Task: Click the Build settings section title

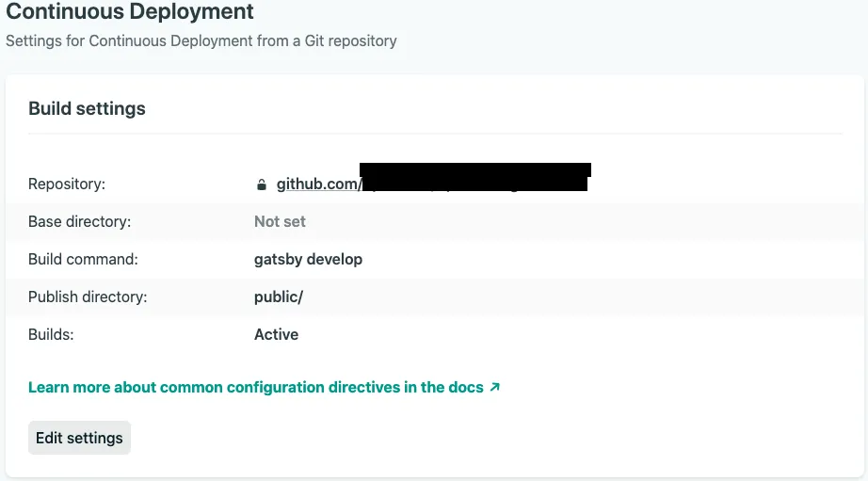Action: [87, 108]
